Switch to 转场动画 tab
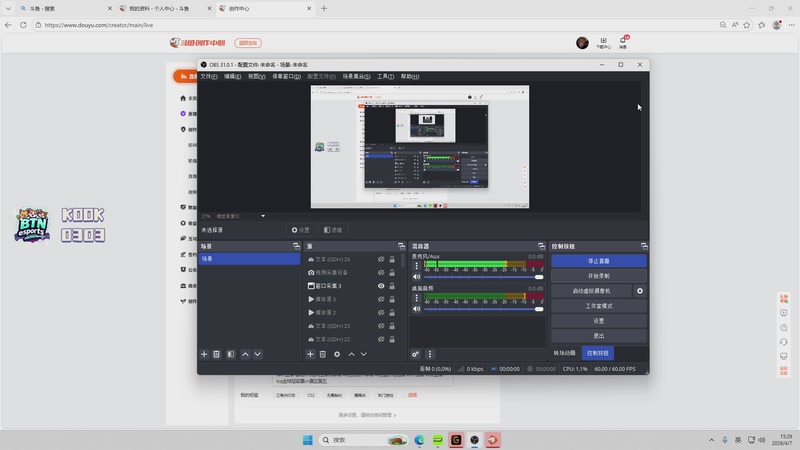Screen dimensions: 800x450 tap(564, 353)
